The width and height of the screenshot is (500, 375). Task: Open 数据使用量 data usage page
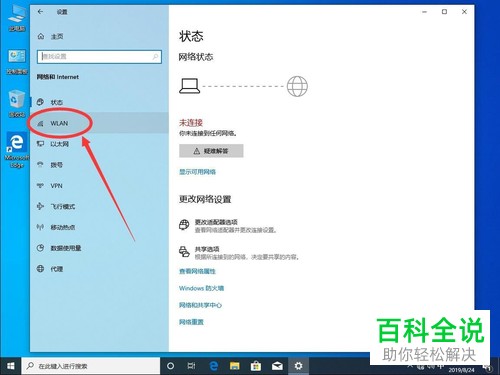(99, 248)
